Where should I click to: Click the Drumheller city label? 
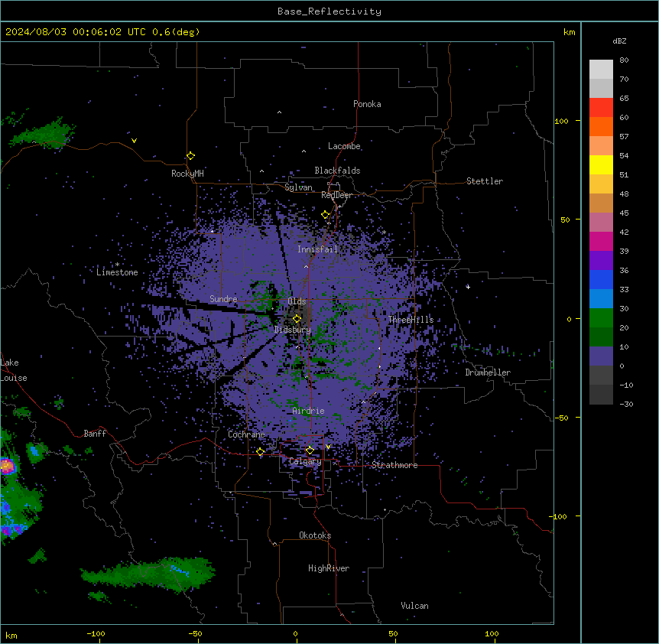488,372
